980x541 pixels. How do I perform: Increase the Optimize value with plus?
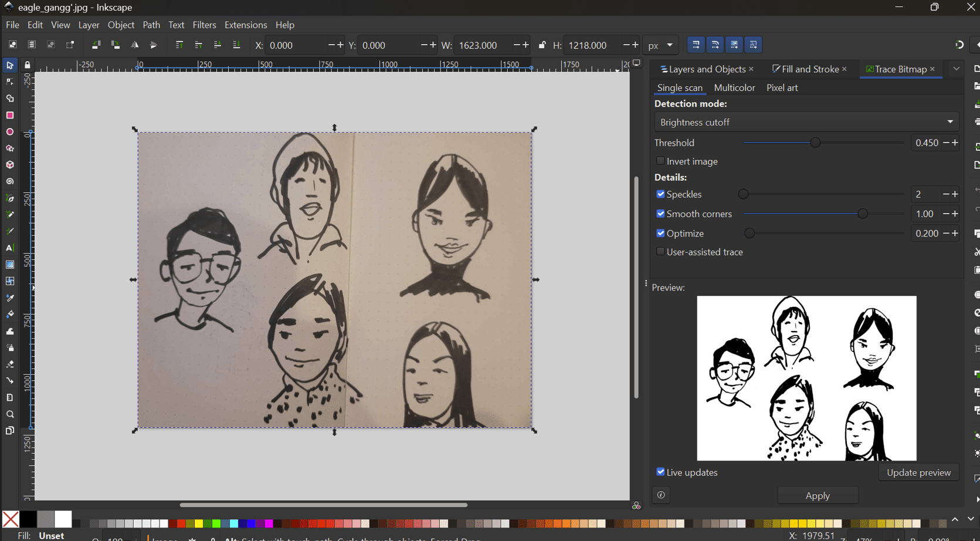tap(955, 233)
